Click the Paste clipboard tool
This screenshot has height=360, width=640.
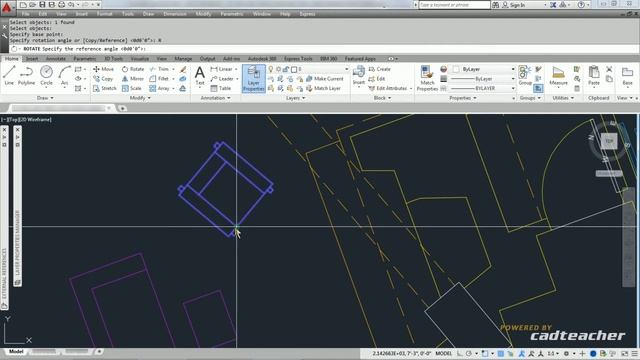594,76
